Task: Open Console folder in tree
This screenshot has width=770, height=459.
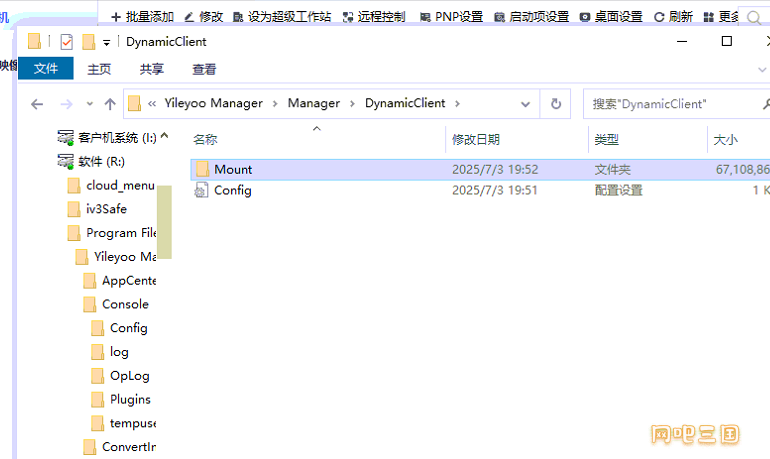Action: (116, 304)
